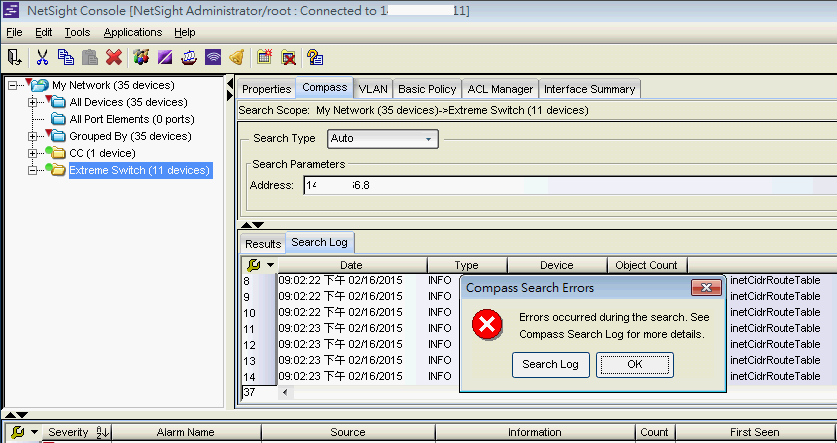837x443 pixels.
Task: Select My Network (35 devices) in tree
Action: [x=113, y=85]
